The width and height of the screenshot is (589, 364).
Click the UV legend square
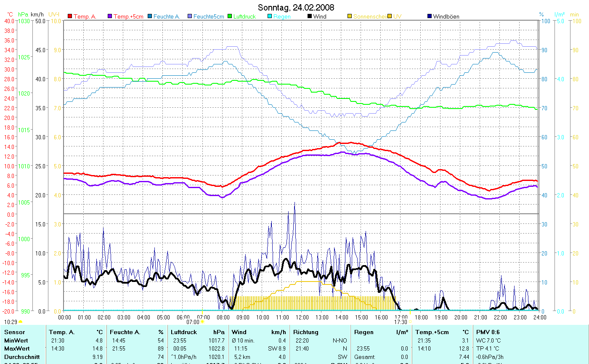point(390,16)
